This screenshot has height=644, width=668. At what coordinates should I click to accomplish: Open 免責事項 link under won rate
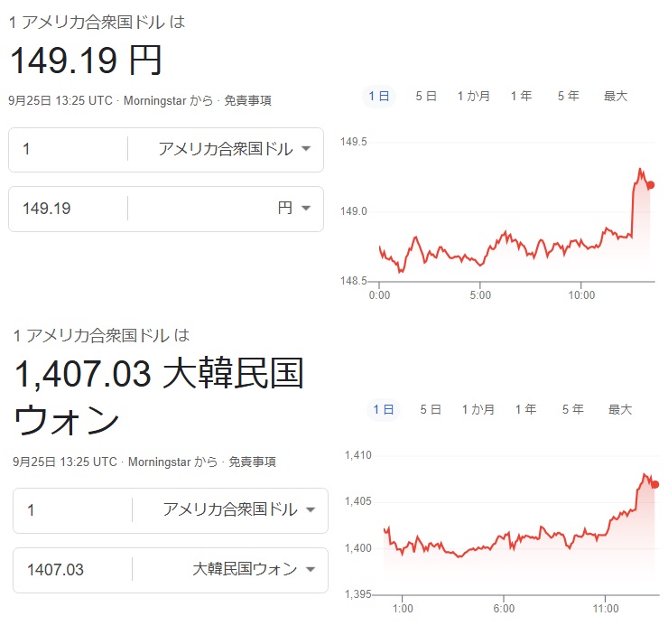point(252,462)
